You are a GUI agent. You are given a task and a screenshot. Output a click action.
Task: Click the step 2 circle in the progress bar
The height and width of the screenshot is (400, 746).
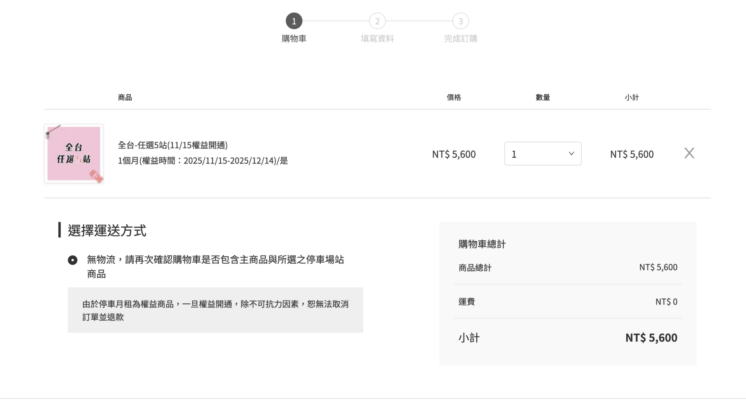coord(377,20)
